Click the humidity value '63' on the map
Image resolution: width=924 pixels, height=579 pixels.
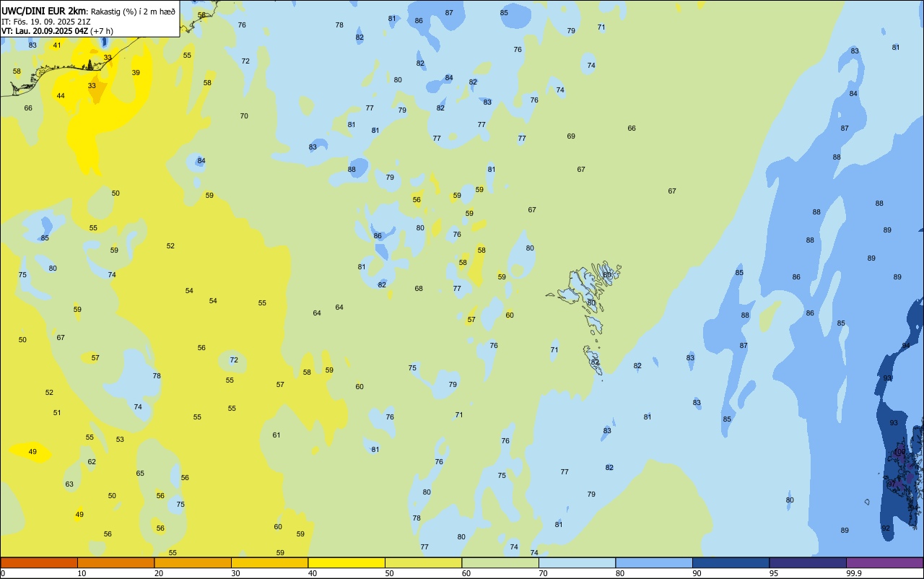(x=69, y=484)
